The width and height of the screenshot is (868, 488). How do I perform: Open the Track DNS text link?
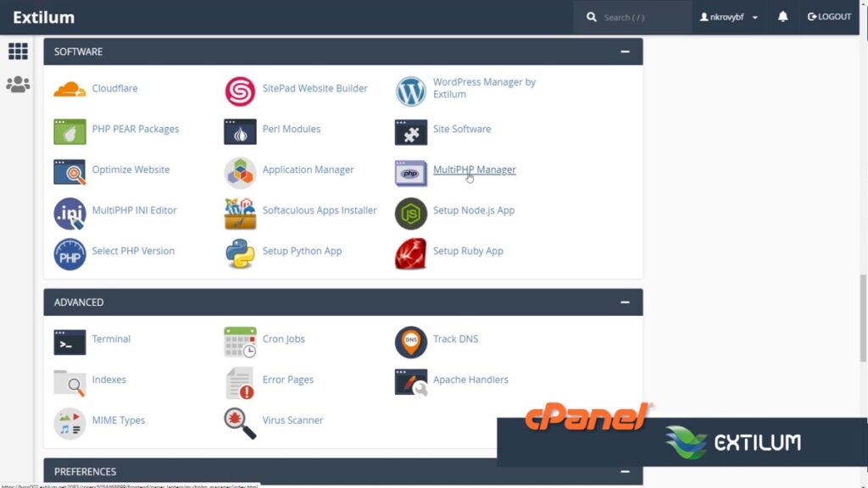coord(455,339)
